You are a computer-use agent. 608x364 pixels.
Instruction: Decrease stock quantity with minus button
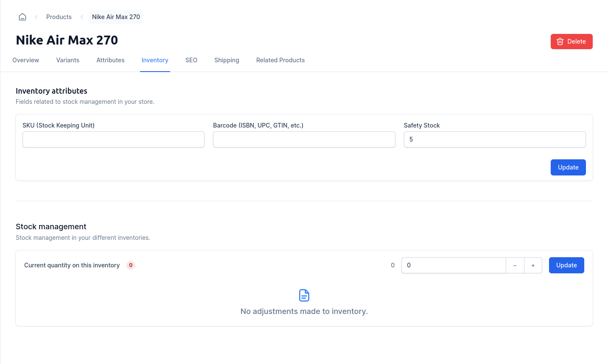pyautogui.click(x=515, y=265)
